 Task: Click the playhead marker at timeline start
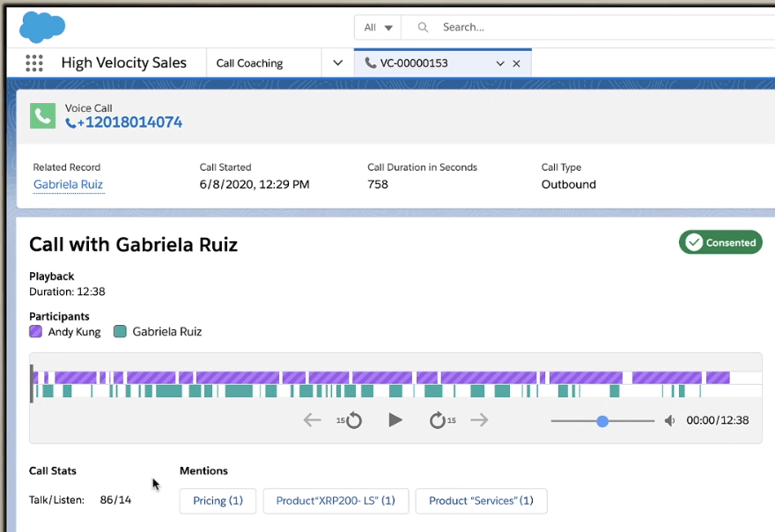32,384
